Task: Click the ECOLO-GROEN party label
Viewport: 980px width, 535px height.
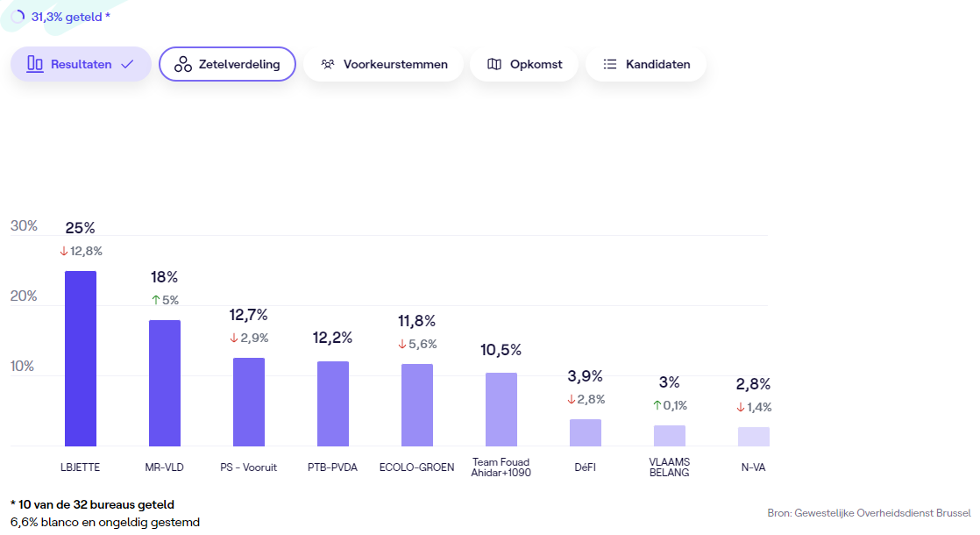Action: pos(416,467)
